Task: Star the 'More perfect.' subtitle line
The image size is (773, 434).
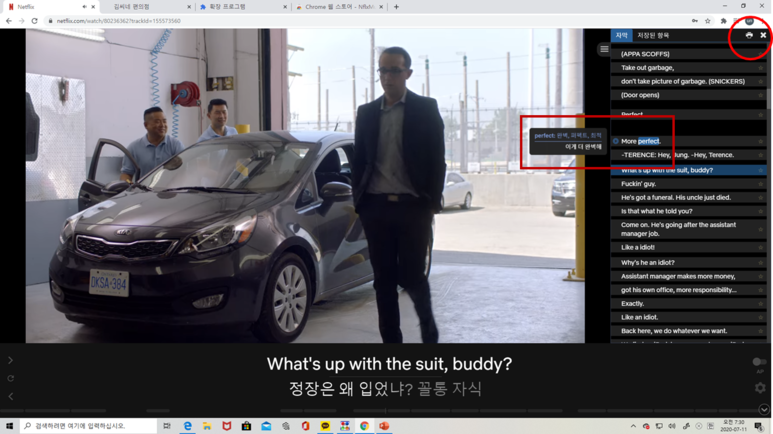Action: pos(761,142)
